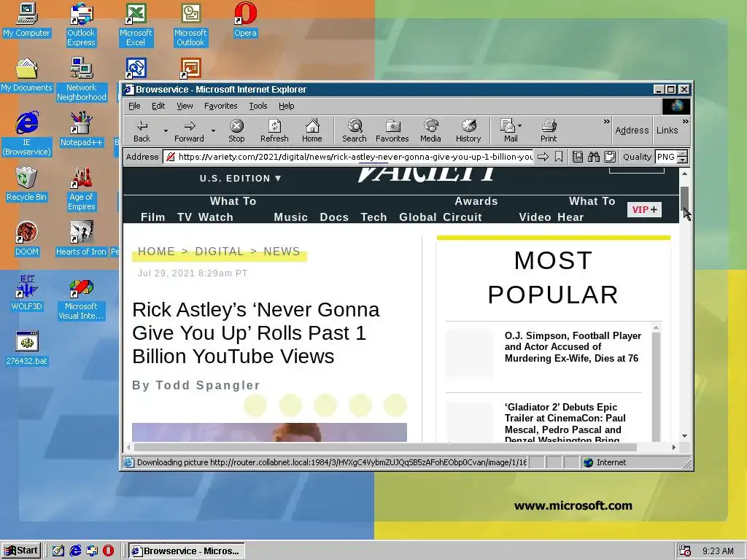Click the horizontal scrollbar right arrow

click(x=673, y=447)
